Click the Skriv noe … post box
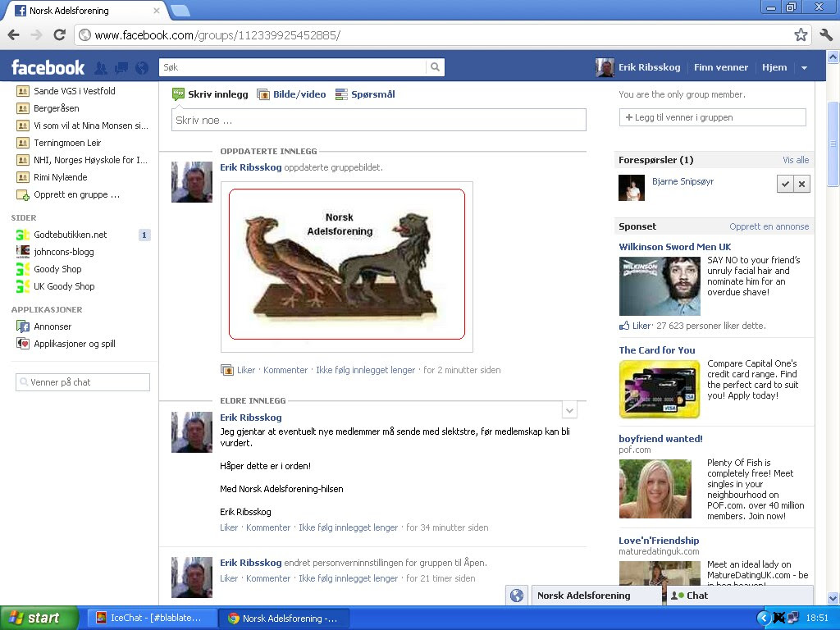Viewport: 840px width, 630px height. point(379,120)
